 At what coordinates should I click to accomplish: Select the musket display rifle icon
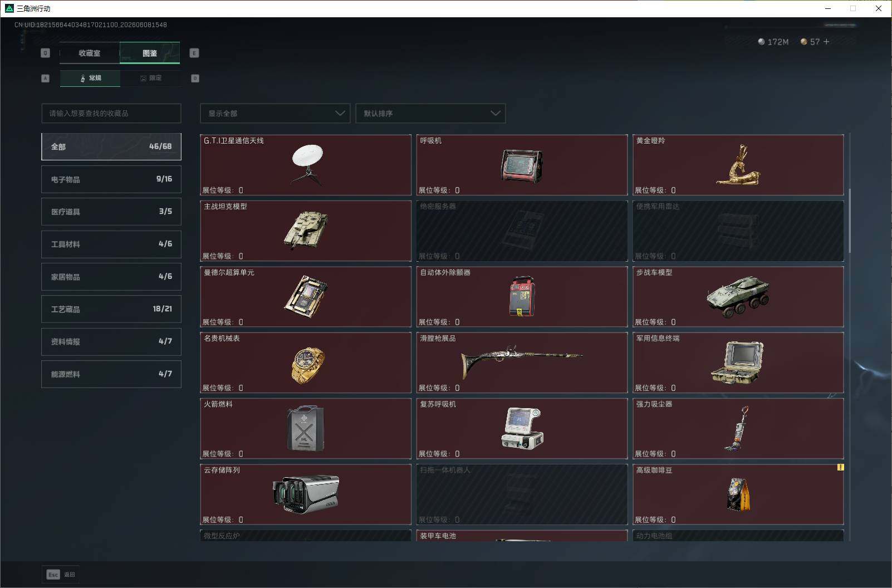(522, 359)
